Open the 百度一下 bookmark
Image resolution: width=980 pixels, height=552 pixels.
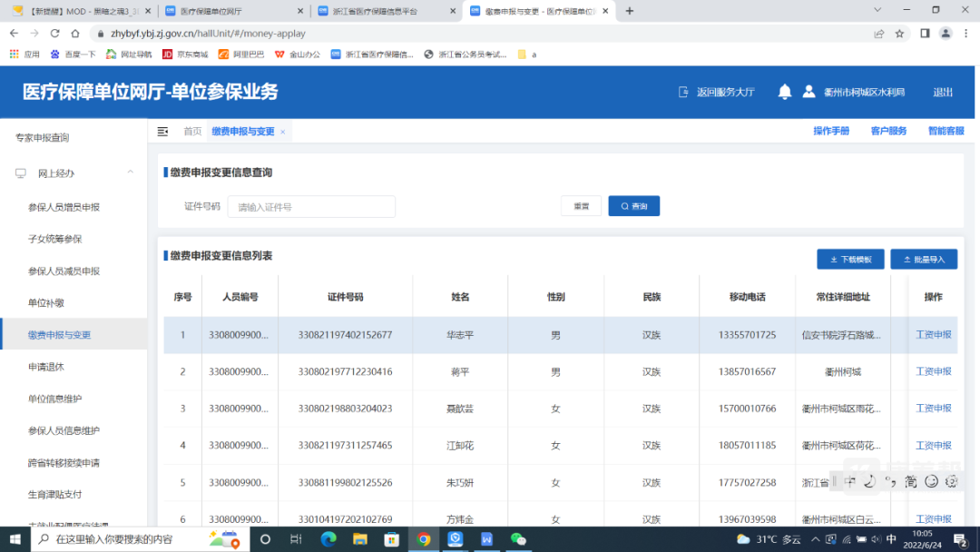click(x=73, y=54)
